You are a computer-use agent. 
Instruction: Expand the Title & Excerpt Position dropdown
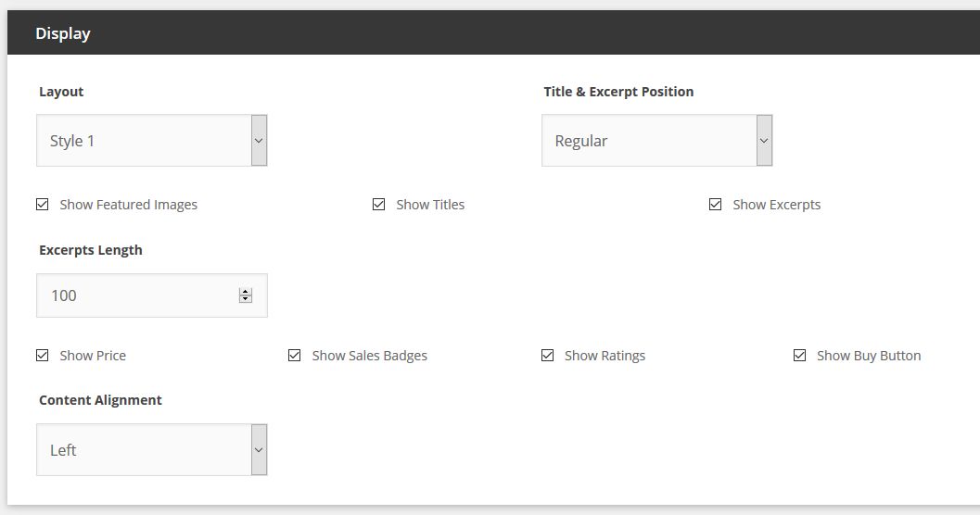(656, 141)
